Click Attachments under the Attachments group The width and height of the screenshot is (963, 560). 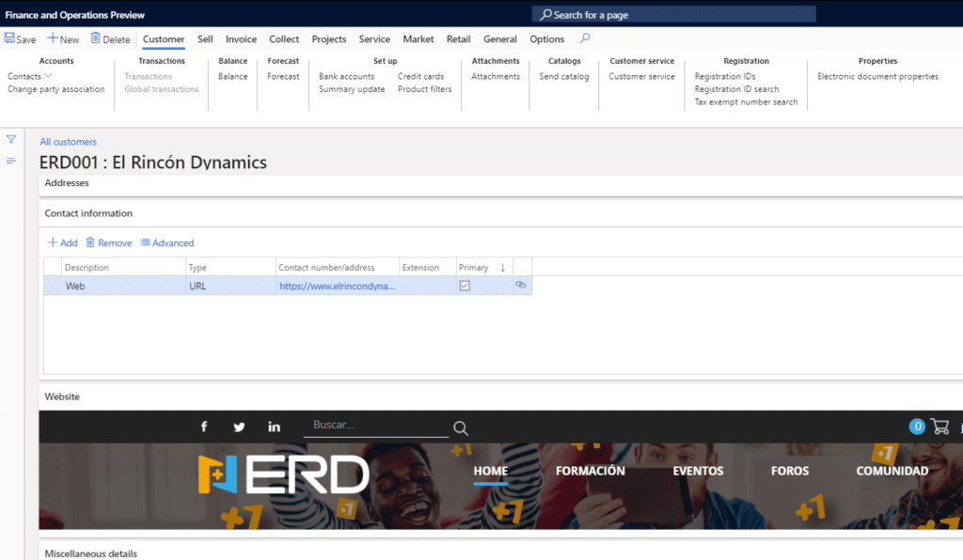(x=496, y=76)
